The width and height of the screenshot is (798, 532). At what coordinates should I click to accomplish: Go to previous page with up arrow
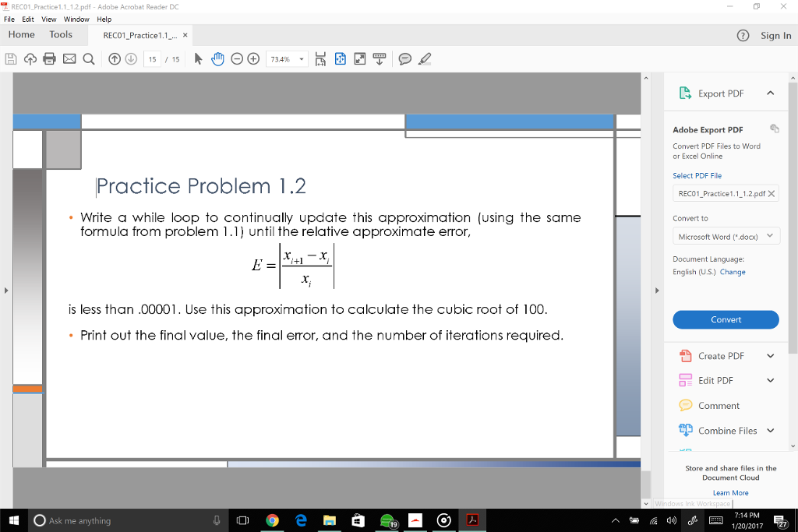(114, 58)
